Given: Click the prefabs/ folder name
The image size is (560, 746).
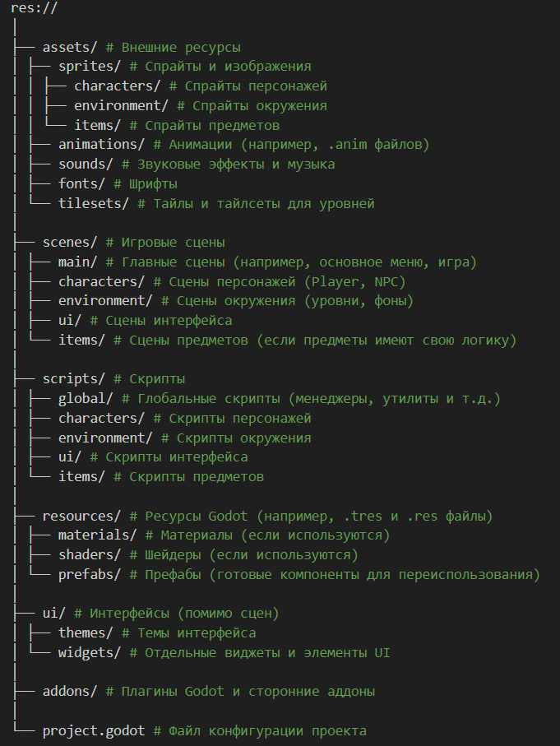Looking at the screenshot, I should [90, 574].
